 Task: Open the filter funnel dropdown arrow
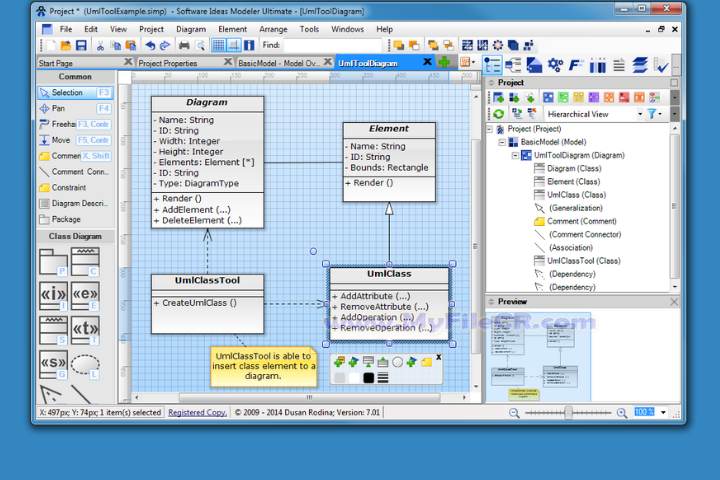pyautogui.click(x=661, y=113)
